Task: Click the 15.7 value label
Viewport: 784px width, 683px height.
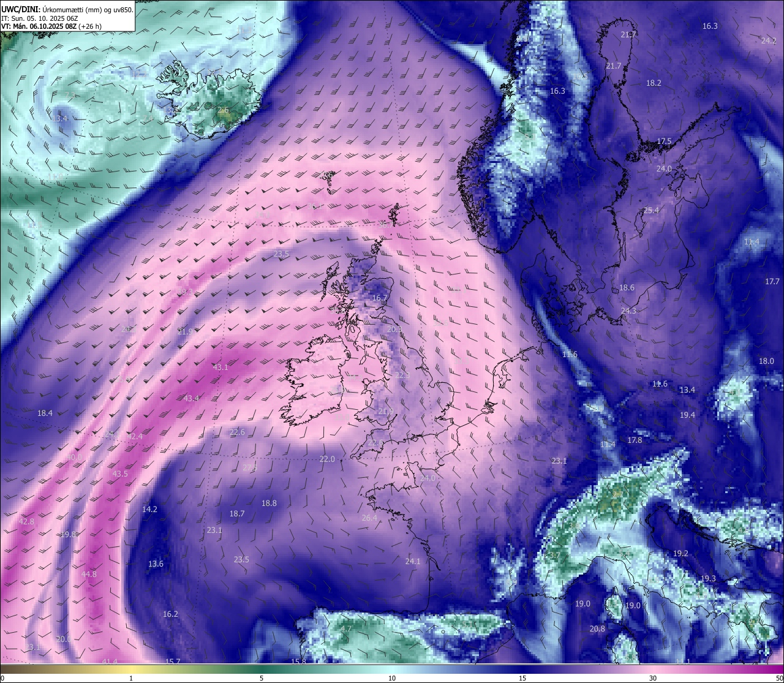Action: point(173,662)
